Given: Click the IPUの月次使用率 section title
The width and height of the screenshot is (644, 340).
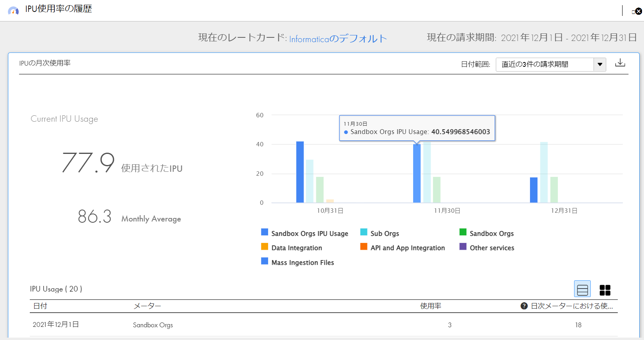Looking at the screenshot, I should [45, 63].
